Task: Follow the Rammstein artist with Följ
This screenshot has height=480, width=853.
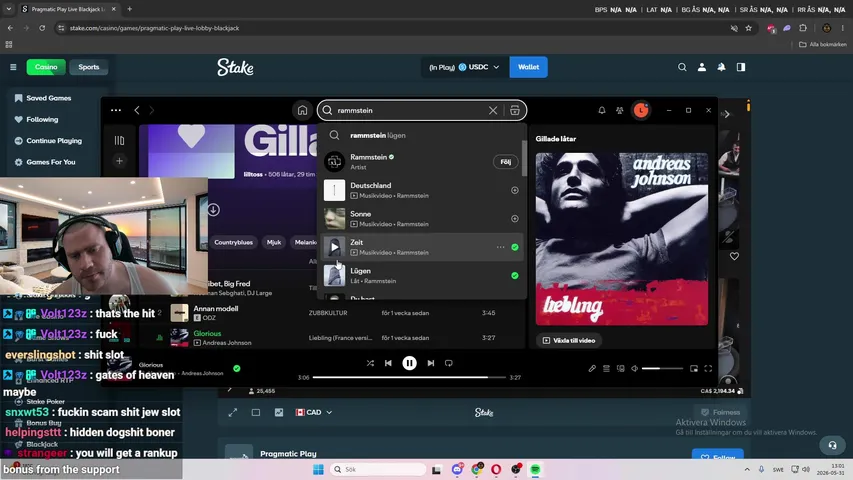Action: pyautogui.click(x=505, y=162)
